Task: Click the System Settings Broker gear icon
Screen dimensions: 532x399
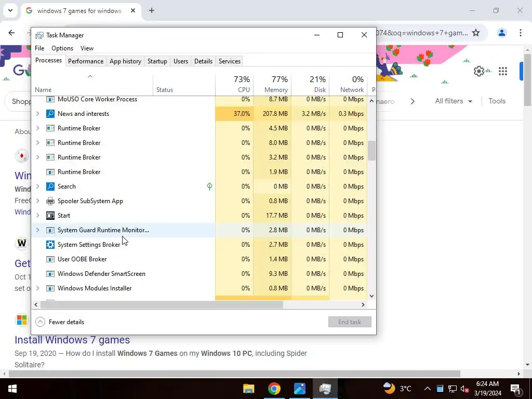Action: pyautogui.click(x=50, y=245)
